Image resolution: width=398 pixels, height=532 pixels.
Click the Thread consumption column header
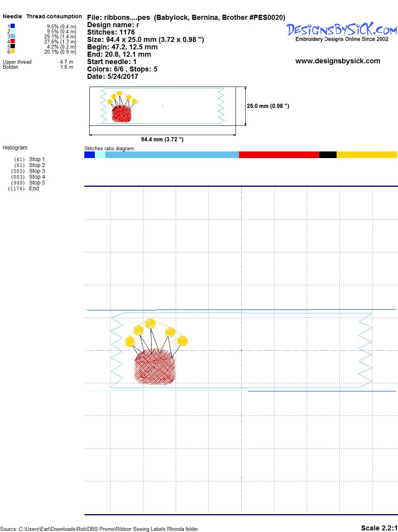[54, 16]
